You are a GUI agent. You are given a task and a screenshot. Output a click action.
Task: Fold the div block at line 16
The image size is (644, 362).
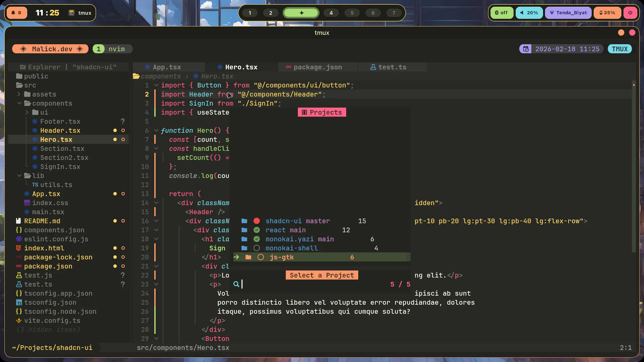click(x=156, y=221)
